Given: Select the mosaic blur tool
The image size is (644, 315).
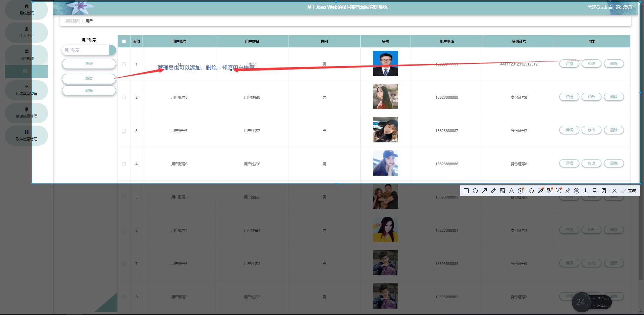Looking at the screenshot, I should (x=502, y=191).
